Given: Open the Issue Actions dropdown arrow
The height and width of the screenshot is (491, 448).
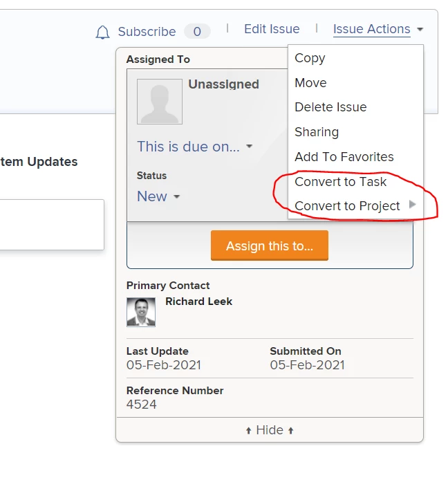Looking at the screenshot, I should 420,30.
